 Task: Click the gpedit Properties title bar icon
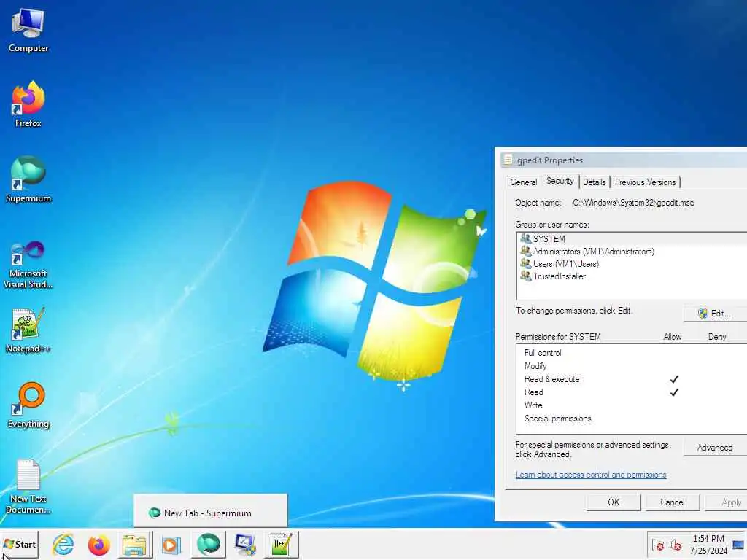[x=508, y=160]
